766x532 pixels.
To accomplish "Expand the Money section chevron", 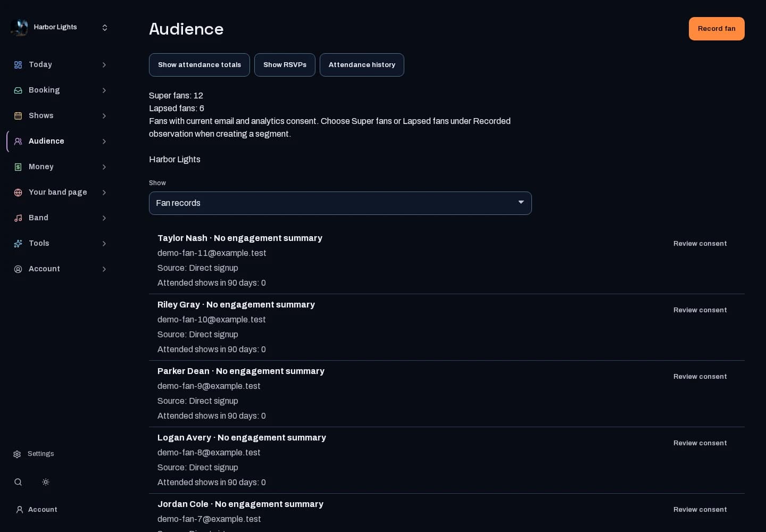I will (104, 167).
